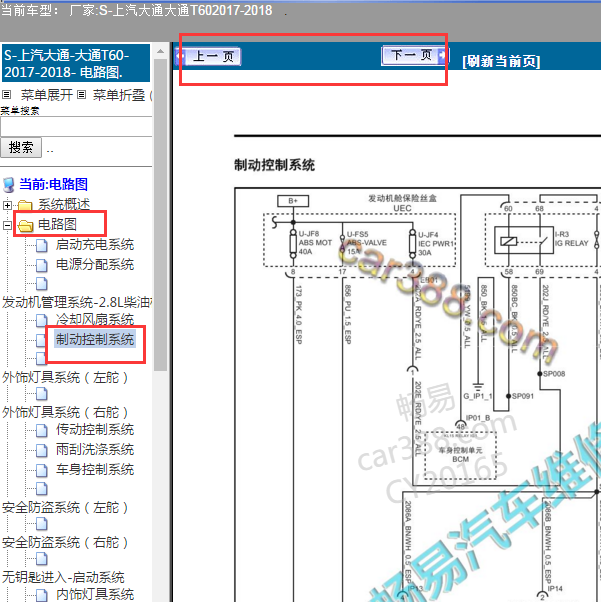The image size is (601, 602).
Task: Click the U-JF8 ABS MOT 40A fuse label
Action: coord(315,243)
